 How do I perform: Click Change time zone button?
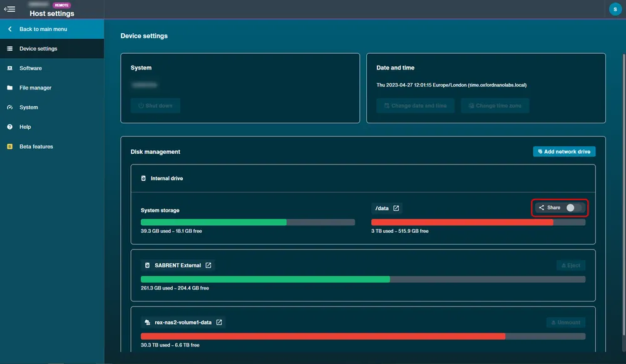495,106
